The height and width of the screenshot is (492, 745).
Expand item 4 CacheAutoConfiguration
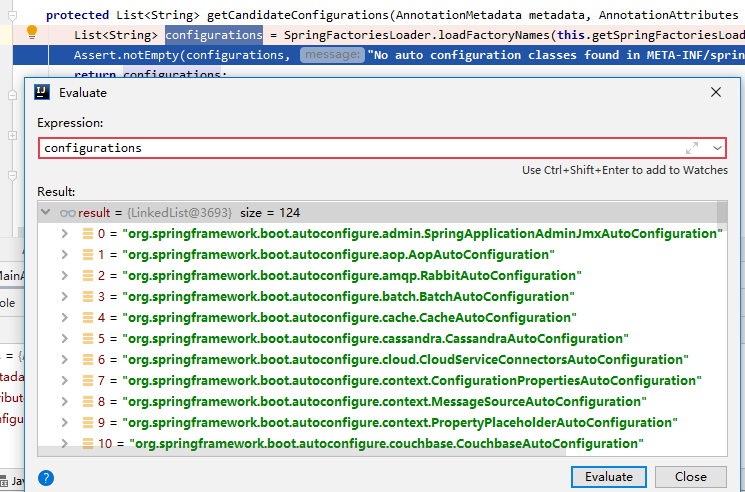point(65,317)
